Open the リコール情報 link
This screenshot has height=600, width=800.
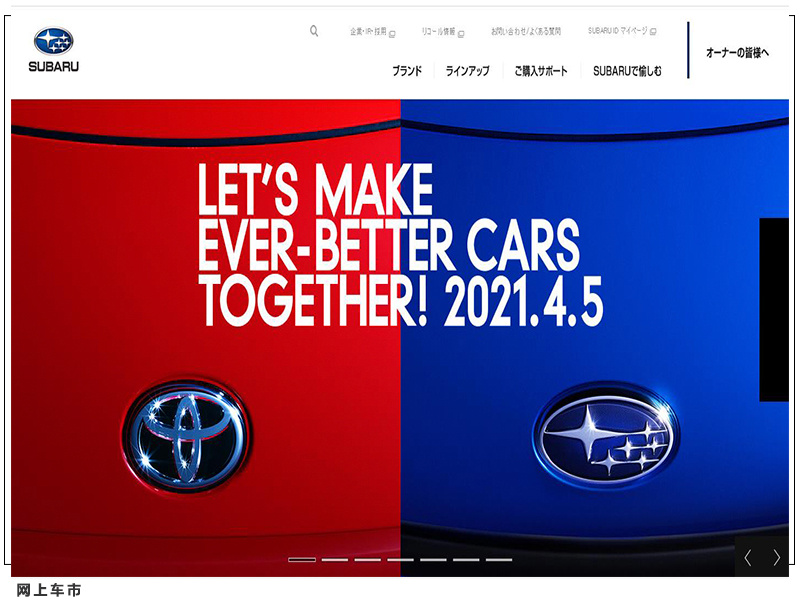pyautogui.click(x=442, y=32)
